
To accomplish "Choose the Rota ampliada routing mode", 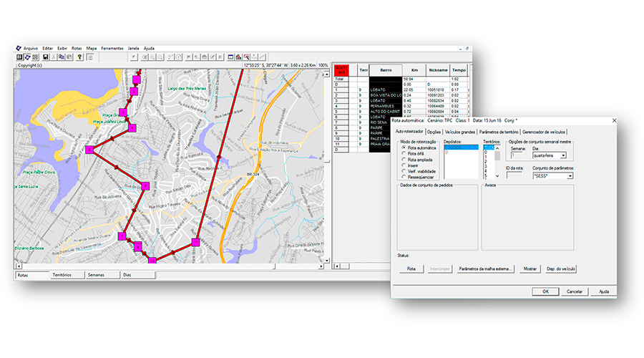I will pyautogui.click(x=404, y=159).
